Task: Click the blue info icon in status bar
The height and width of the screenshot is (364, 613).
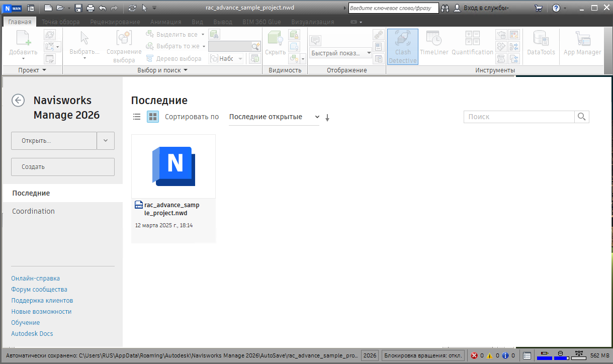Action: (x=505, y=355)
